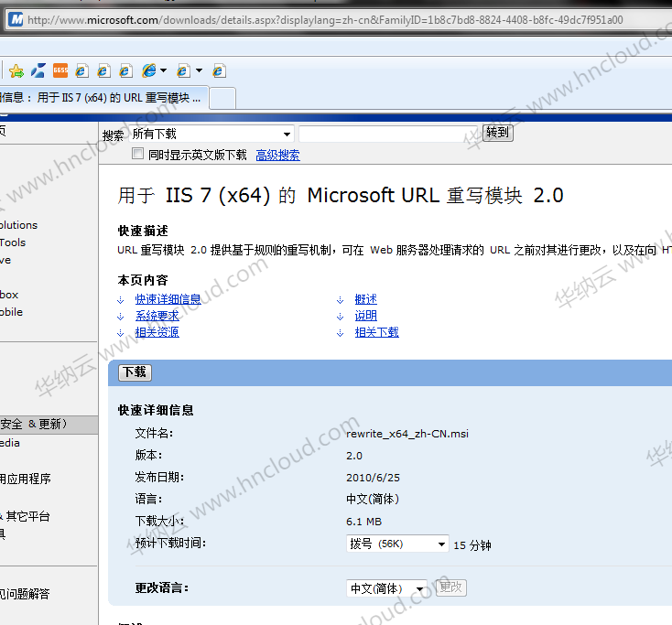The image size is (672, 625).
Task: Click the down-arrow icon beside 相关资源
Action: click(121, 332)
